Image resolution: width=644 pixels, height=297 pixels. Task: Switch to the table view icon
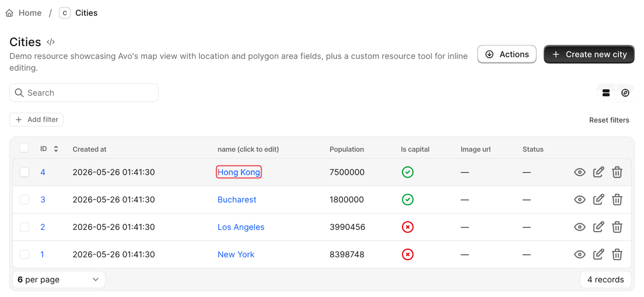click(606, 93)
